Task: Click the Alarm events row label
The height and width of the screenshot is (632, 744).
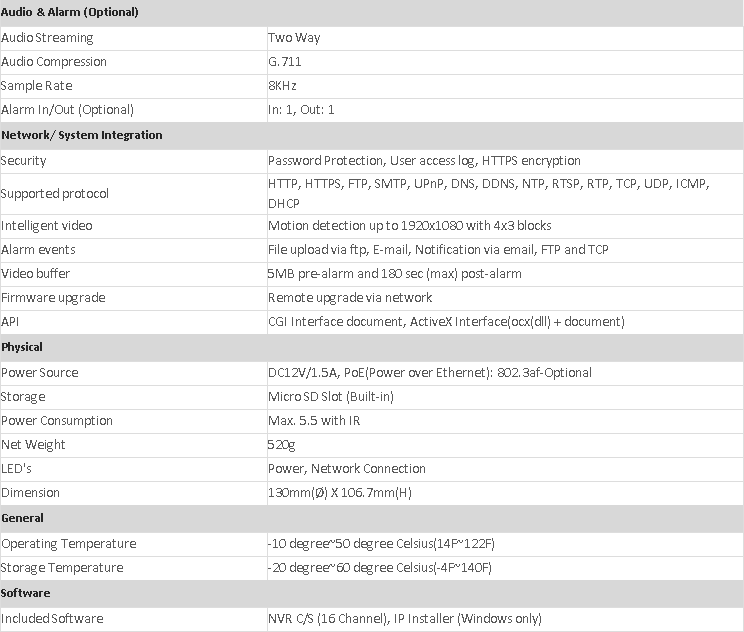Action: point(38,250)
